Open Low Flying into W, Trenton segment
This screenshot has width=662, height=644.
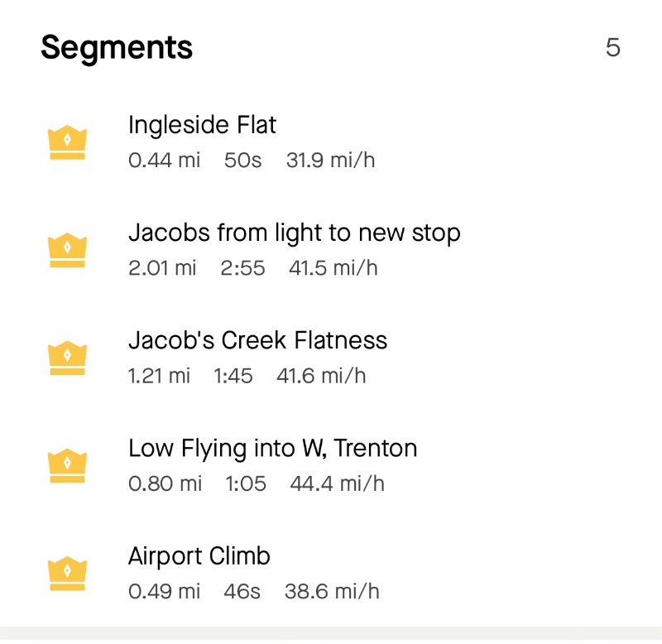tap(272, 448)
